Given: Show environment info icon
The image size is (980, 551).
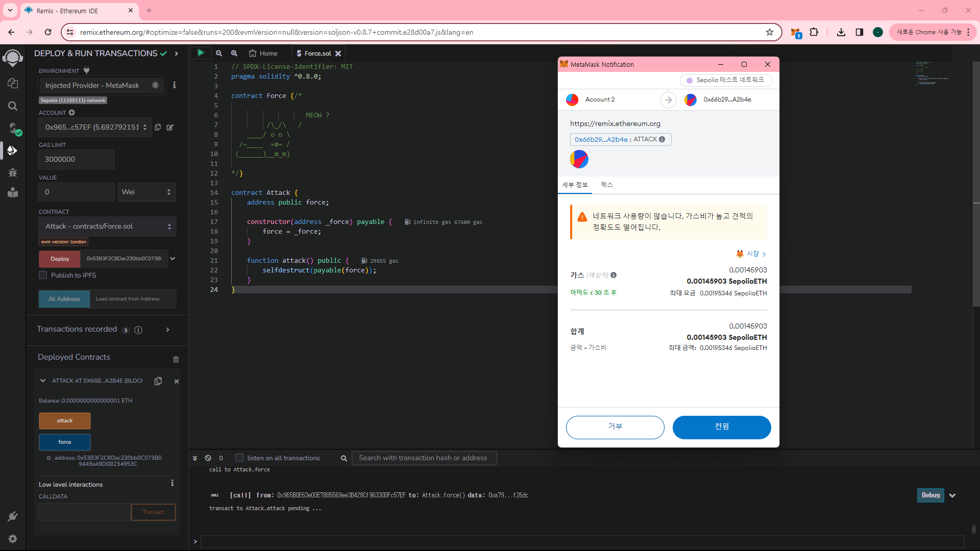Looking at the screenshot, I should coord(174,85).
